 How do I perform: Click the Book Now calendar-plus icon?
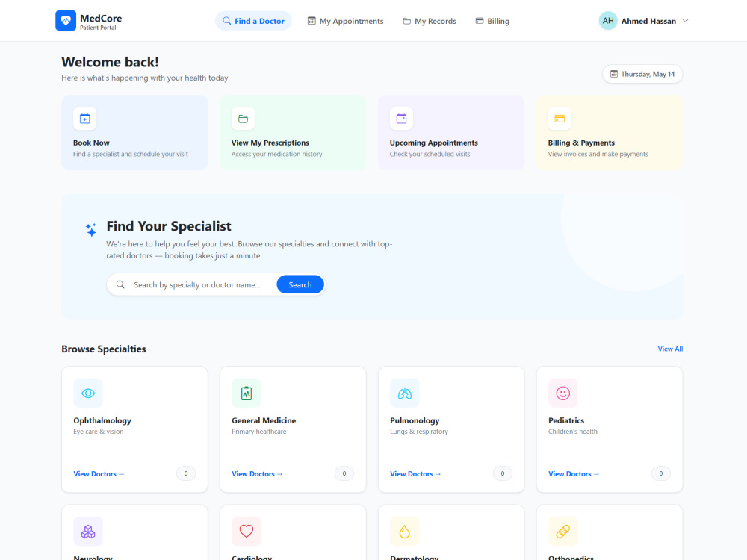coord(85,119)
